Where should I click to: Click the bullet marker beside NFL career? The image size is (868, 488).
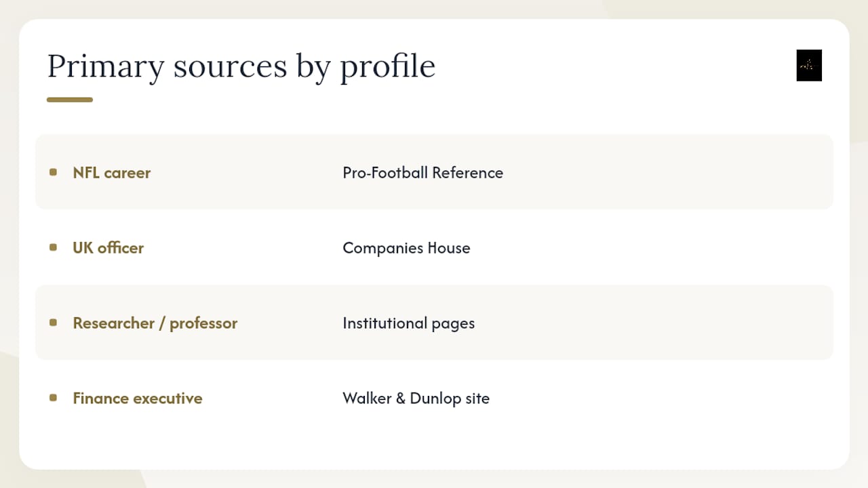tap(54, 172)
